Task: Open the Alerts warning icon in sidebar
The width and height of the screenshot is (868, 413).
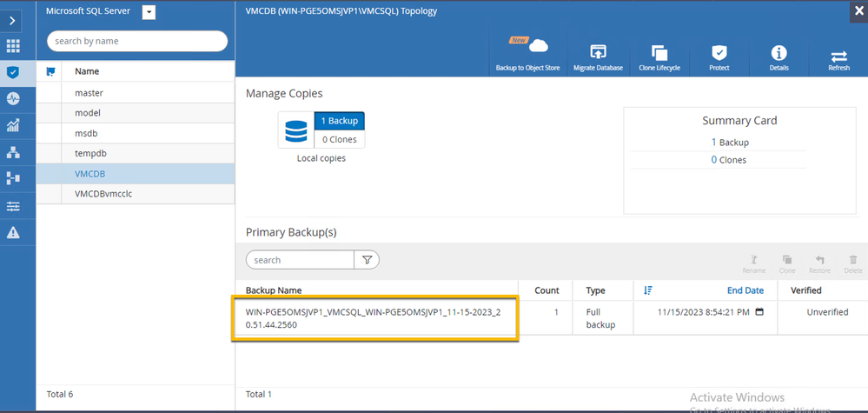Action: point(13,232)
